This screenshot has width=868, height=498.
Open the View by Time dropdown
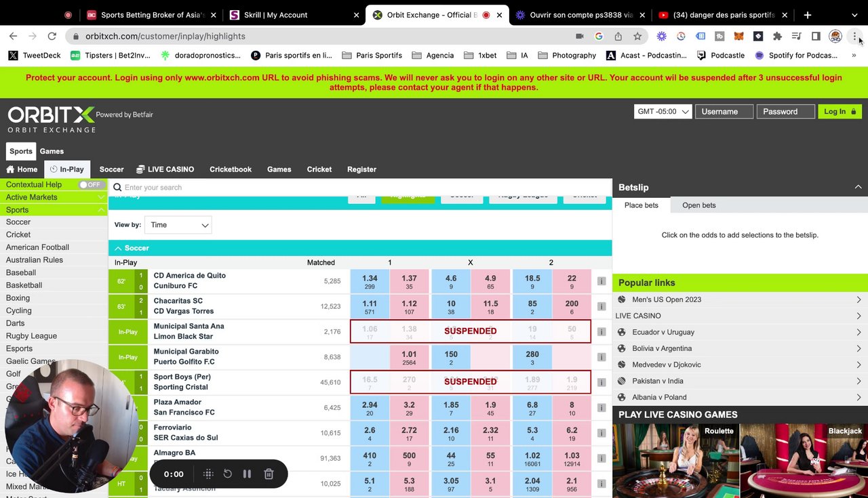click(178, 225)
